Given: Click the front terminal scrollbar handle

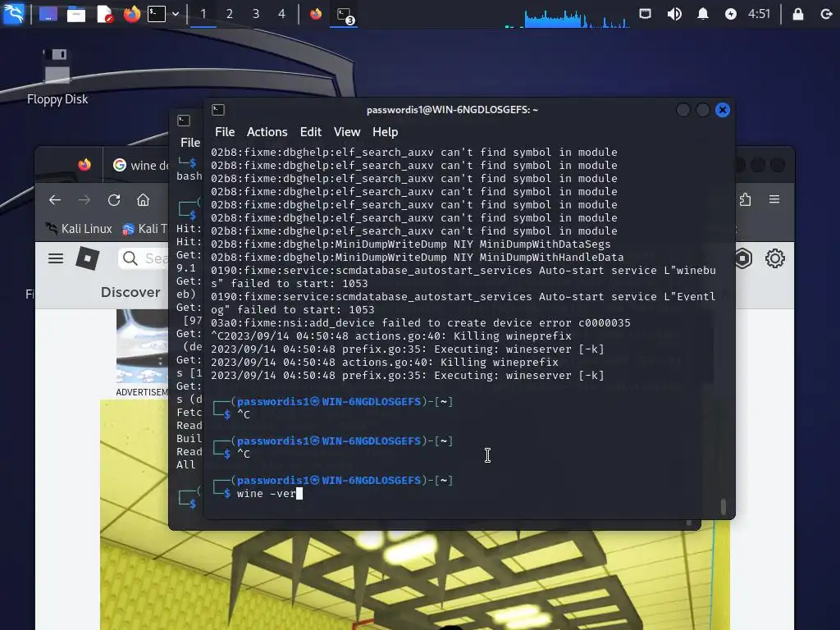Looking at the screenshot, I should (x=724, y=506).
